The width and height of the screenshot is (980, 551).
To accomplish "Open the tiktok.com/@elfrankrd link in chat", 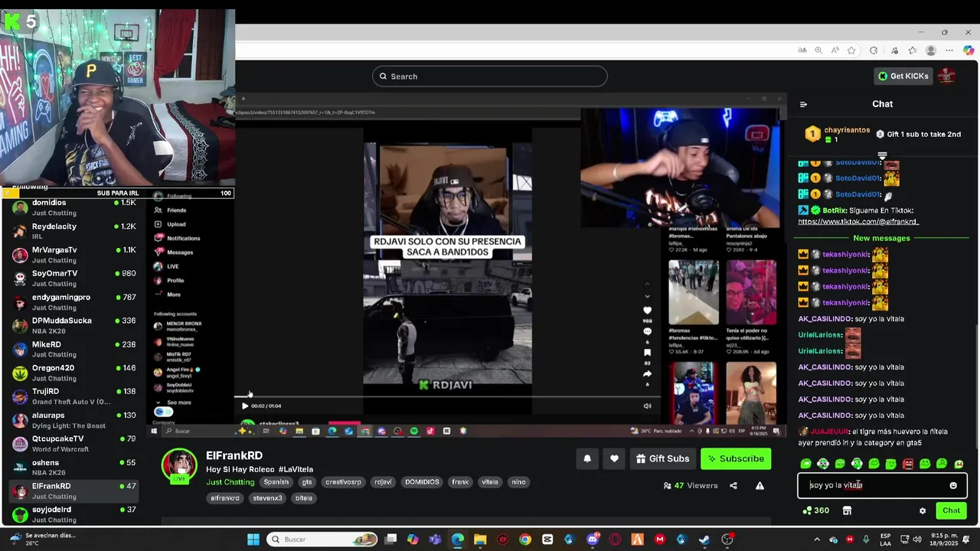I will pyautogui.click(x=858, y=222).
